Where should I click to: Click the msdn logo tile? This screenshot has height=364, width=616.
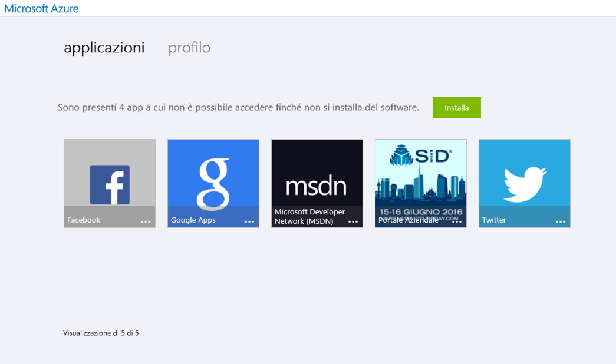(317, 186)
